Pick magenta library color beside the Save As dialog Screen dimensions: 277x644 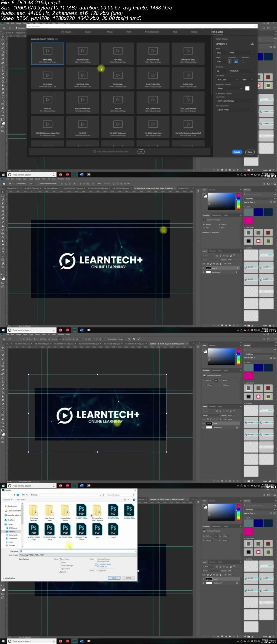(x=248, y=531)
